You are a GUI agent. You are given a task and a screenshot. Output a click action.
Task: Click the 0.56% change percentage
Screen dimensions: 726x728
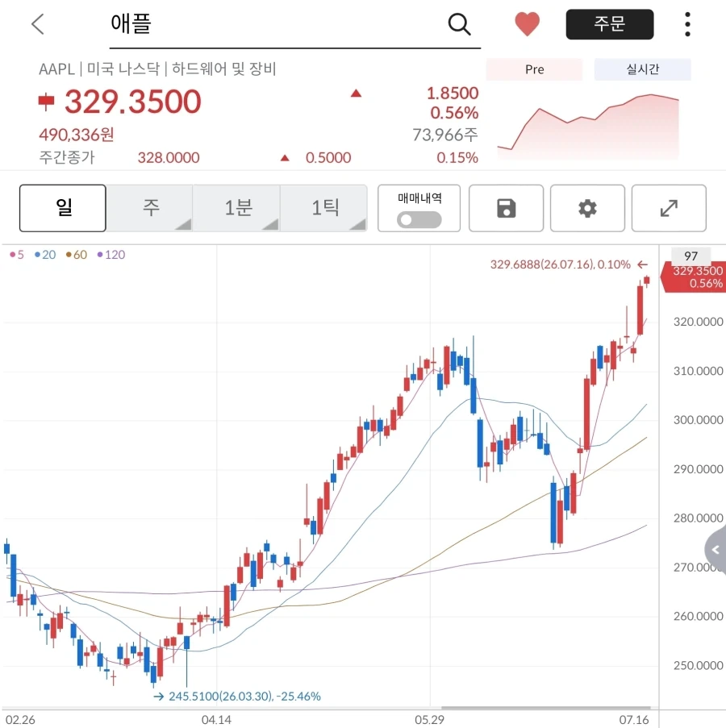[454, 113]
